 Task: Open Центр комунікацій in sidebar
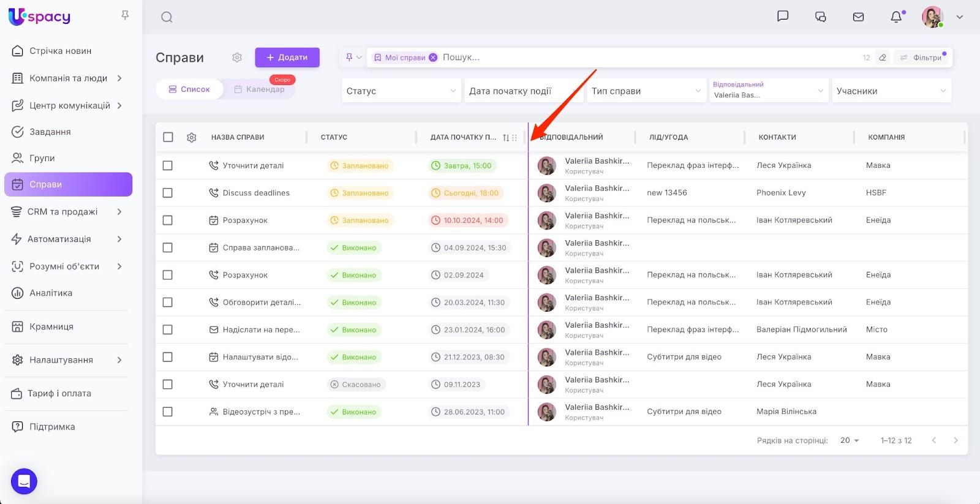tap(68, 105)
